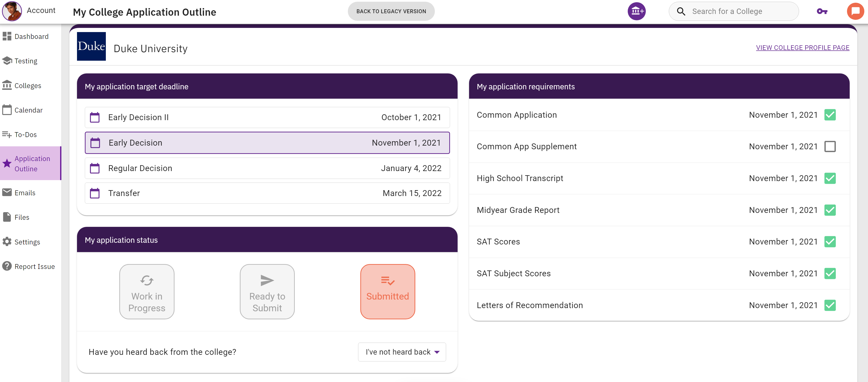Select the Early Decision deadline row
The width and height of the screenshot is (868, 382).
click(267, 143)
